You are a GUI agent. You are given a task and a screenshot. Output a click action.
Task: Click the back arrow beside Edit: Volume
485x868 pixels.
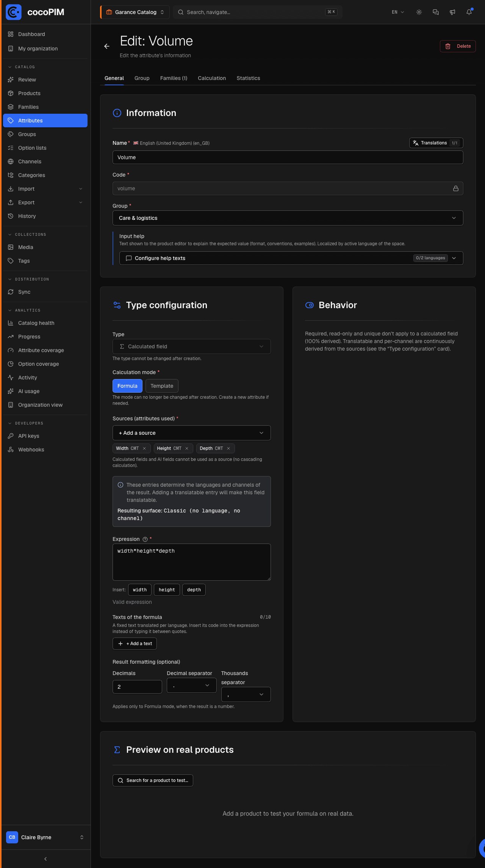tap(107, 46)
